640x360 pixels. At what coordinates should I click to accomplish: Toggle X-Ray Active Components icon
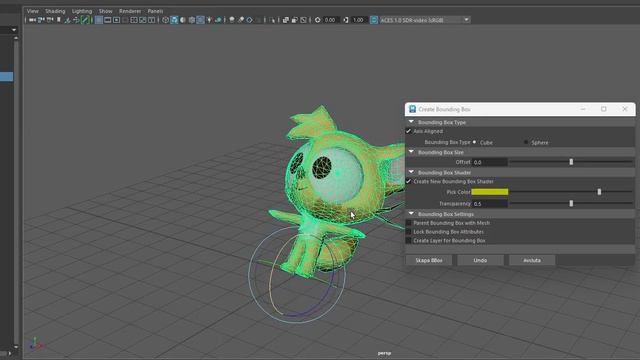pos(295,20)
